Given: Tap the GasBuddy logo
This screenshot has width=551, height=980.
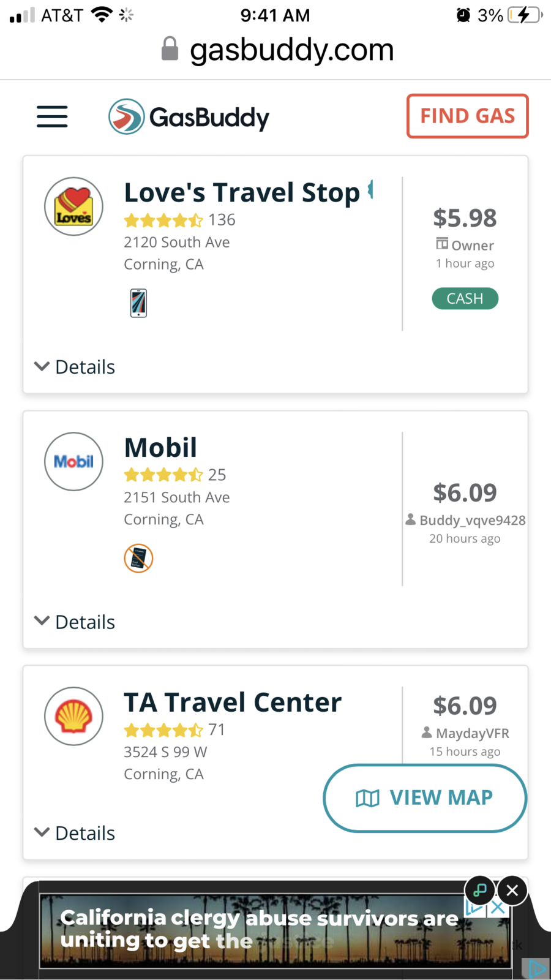Looking at the screenshot, I should tap(189, 116).
